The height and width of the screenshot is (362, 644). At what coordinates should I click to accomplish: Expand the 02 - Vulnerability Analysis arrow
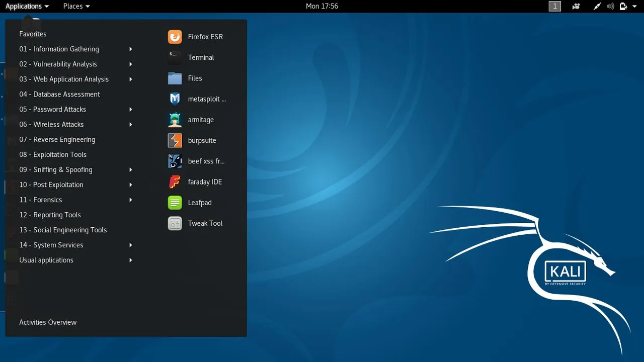[x=130, y=64]
